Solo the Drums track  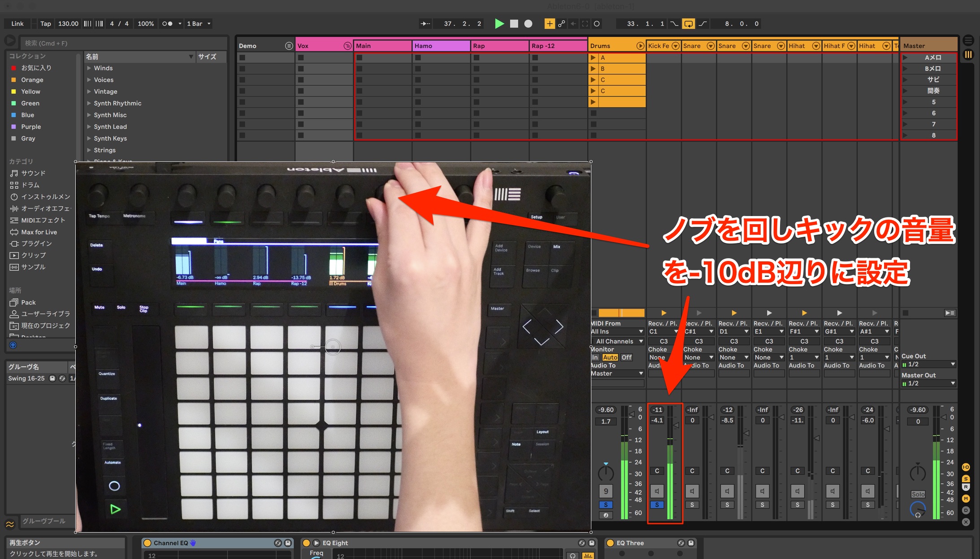pyautogui.click(x=606, y=505)
